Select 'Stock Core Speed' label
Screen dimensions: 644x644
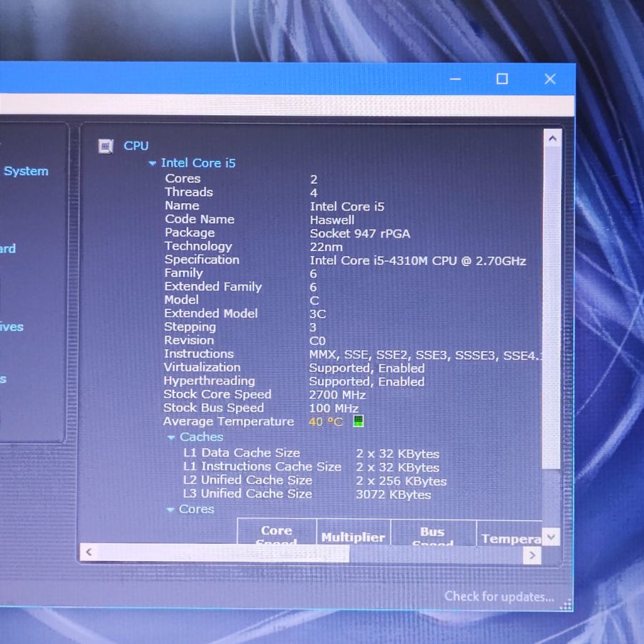218,394
